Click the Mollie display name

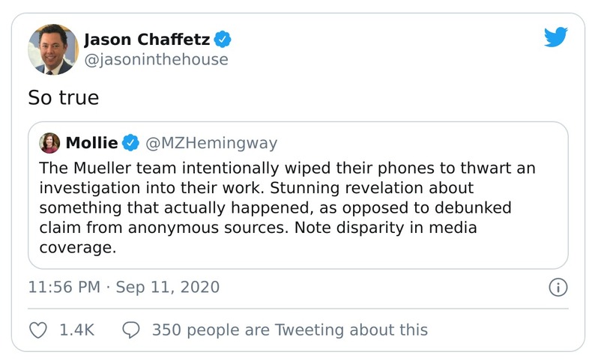[91, 142]
